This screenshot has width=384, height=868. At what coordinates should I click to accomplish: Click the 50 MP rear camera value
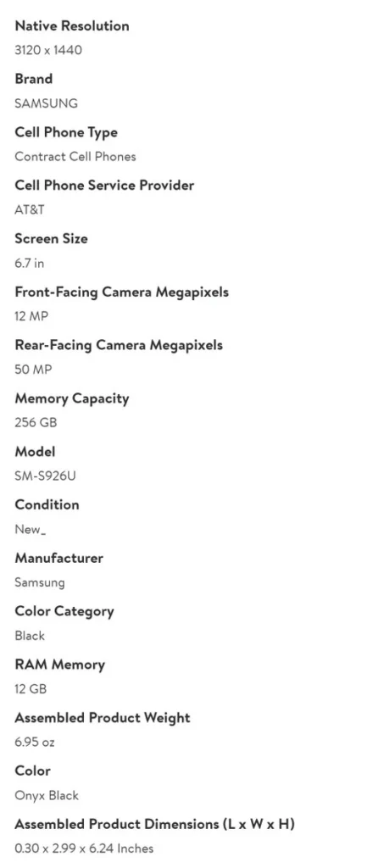coord(33,370)
